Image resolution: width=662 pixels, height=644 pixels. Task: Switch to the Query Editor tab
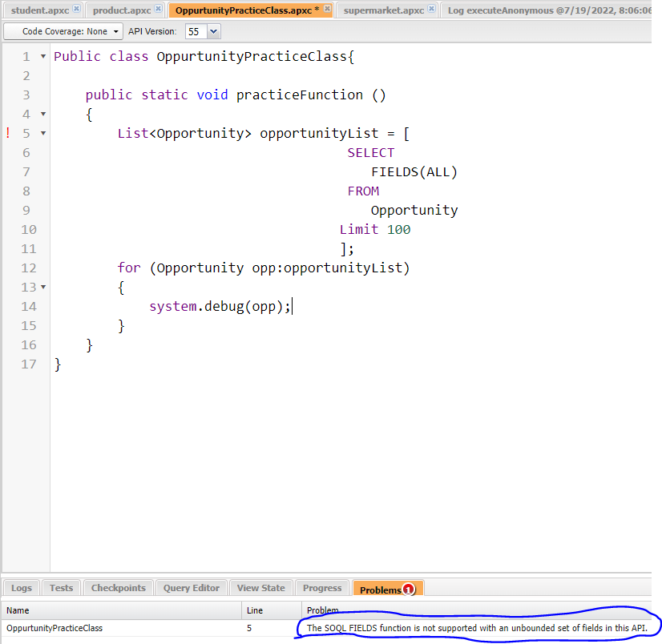click(x=192, y=588)
